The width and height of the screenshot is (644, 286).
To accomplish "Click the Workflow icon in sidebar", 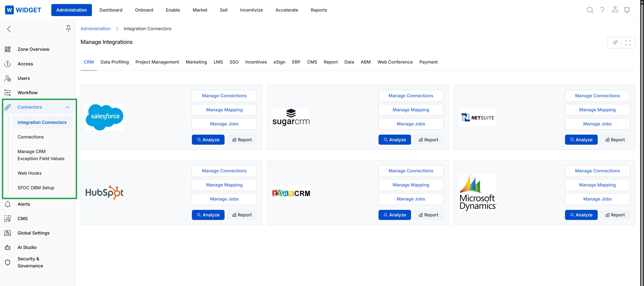I will point(8,93).
